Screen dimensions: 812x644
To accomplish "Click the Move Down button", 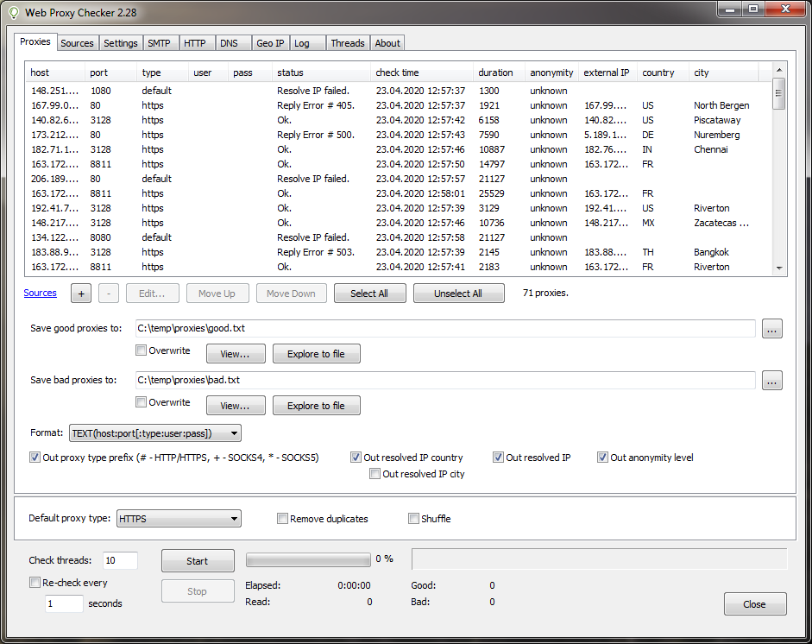I will pyautogui.click(x=291, y=294).
